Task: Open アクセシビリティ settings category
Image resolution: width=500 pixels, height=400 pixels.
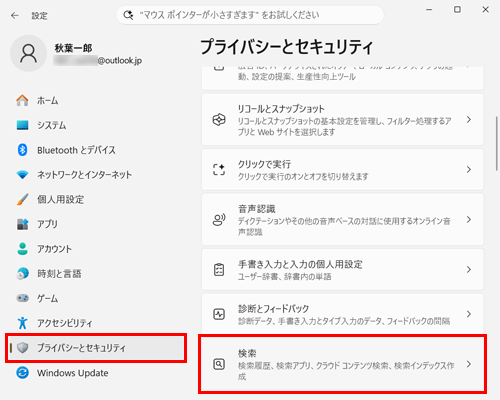Action: (x=95, y=323)
